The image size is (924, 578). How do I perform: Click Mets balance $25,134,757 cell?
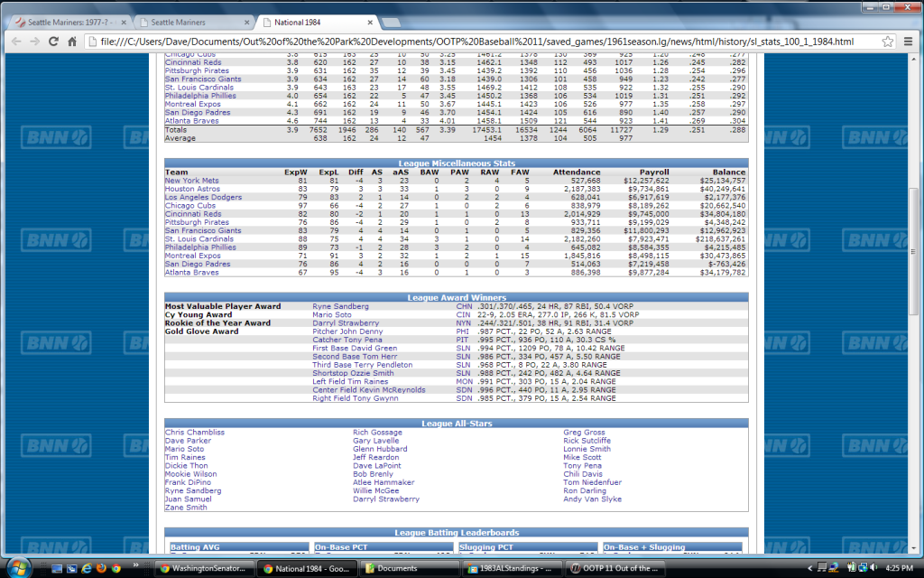[x=723, y=181]
